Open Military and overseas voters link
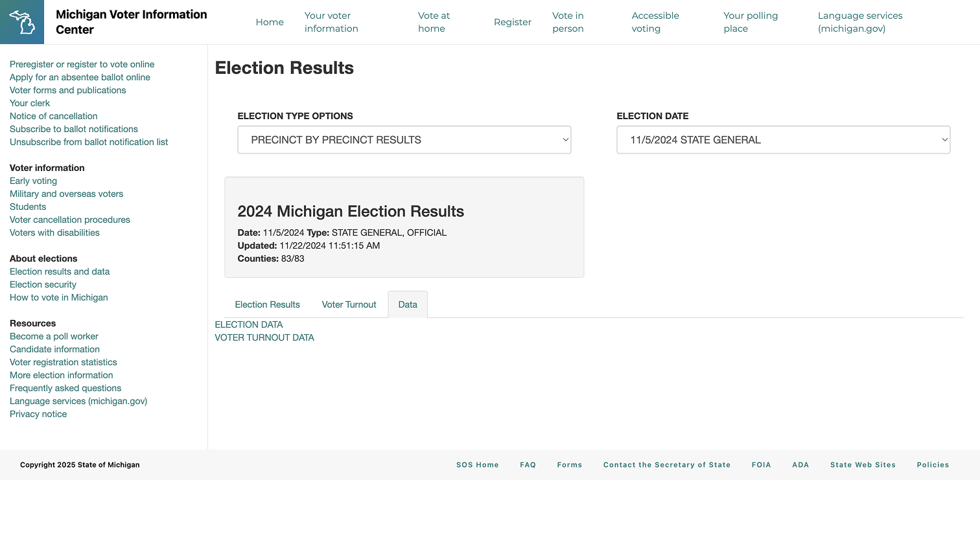The image size is (980, 533). point(66,194)
